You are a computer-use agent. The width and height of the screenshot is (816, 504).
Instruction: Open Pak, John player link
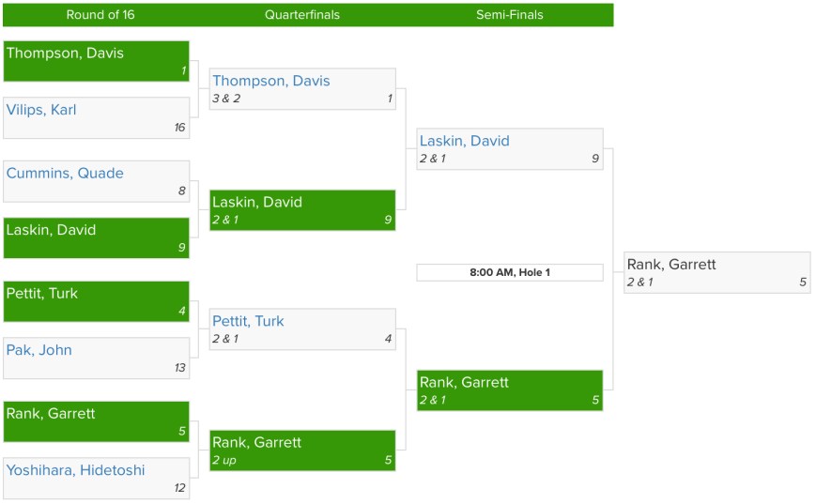[39, 350]
